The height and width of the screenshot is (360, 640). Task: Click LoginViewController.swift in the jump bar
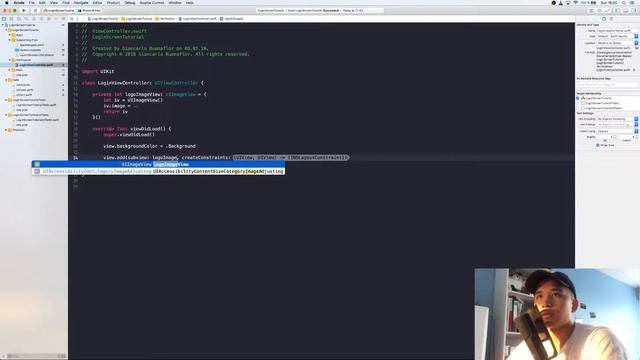point(198,19)
